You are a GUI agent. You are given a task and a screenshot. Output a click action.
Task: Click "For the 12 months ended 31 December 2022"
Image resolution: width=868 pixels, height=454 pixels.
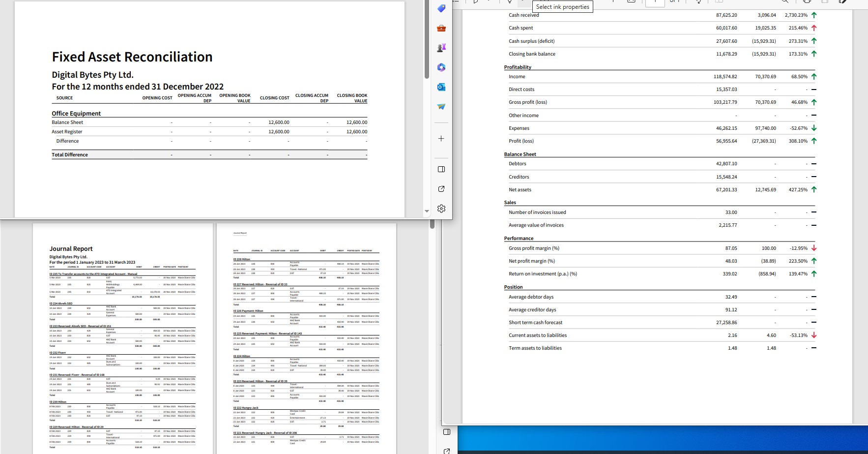[138, 87]
